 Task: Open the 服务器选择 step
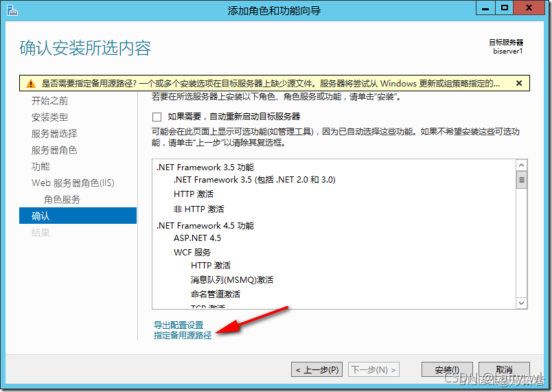54,134
